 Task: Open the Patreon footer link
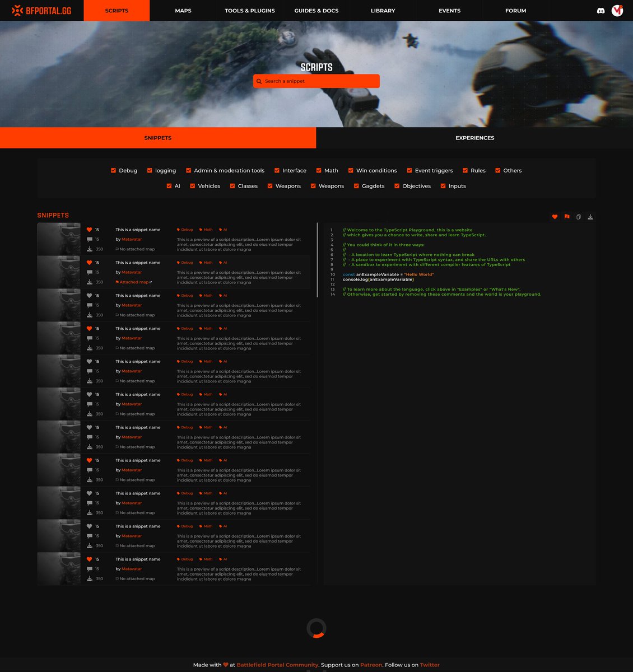click(x=371, y=665)
